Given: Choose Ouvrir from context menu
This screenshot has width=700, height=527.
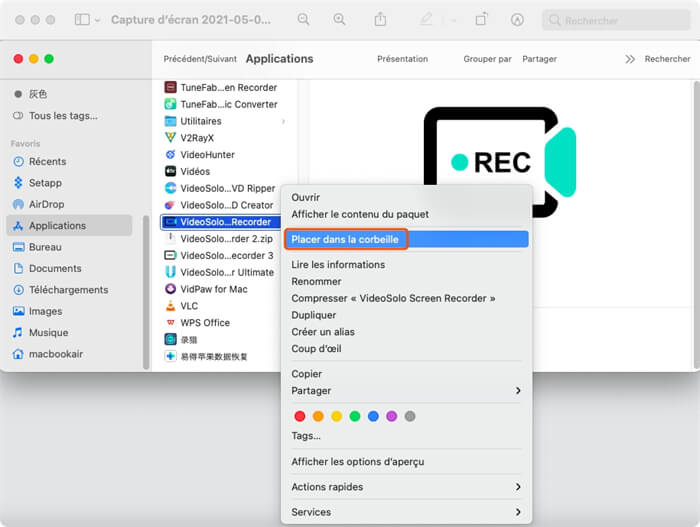Looking at the screenshot, I should (406, 197).
